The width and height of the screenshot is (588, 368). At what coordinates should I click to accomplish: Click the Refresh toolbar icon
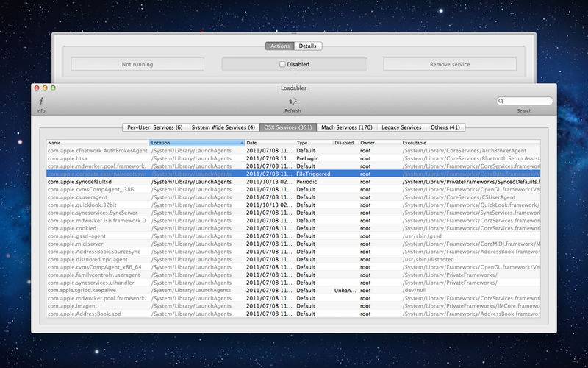tap(293, 102)
